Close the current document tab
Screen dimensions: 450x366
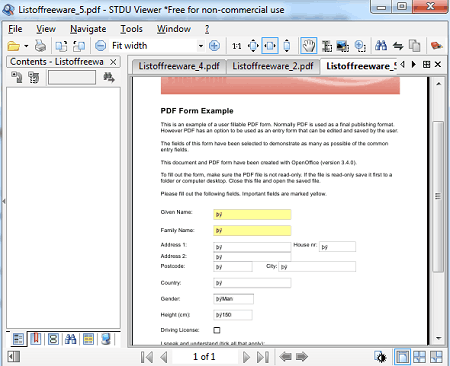(x=438, y=64)
